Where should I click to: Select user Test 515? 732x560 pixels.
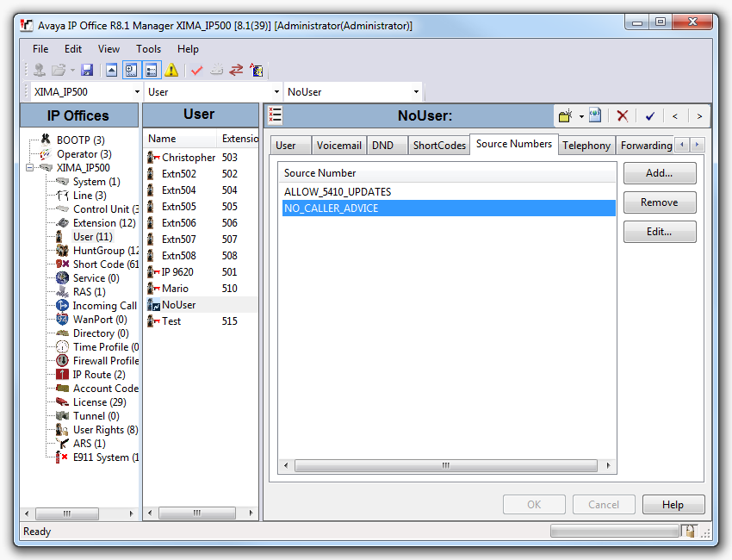tap(201, 320)
